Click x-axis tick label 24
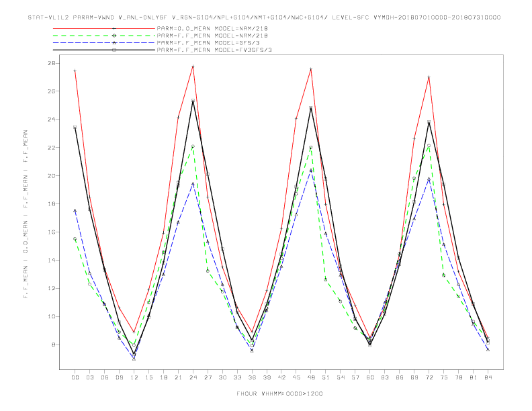 pyautogui.click(x=193, y=377)
